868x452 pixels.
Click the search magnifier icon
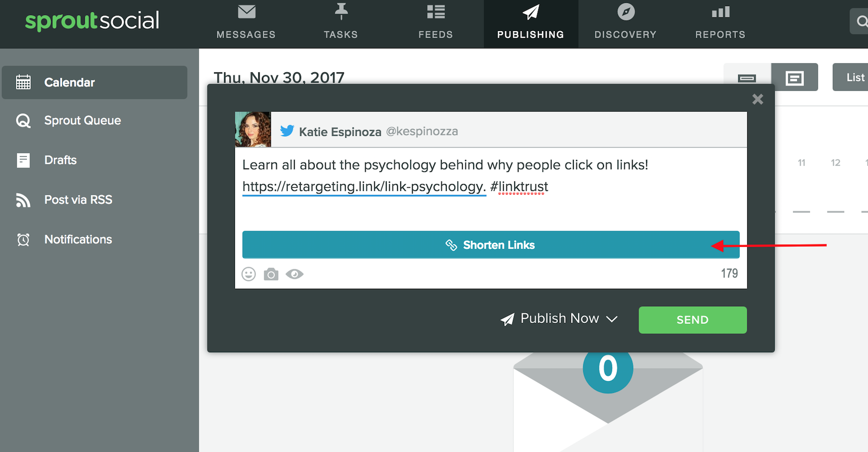click(x=862, y=21)
